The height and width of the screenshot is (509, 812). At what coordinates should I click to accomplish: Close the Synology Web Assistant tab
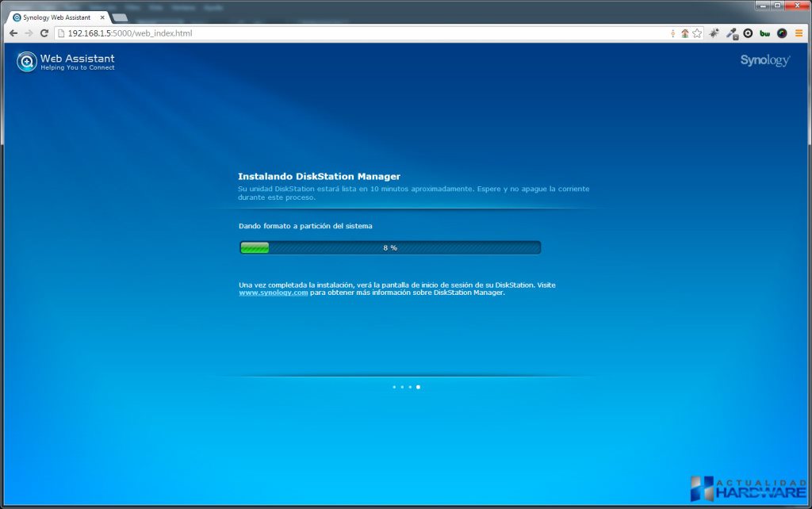click(102, 17)
